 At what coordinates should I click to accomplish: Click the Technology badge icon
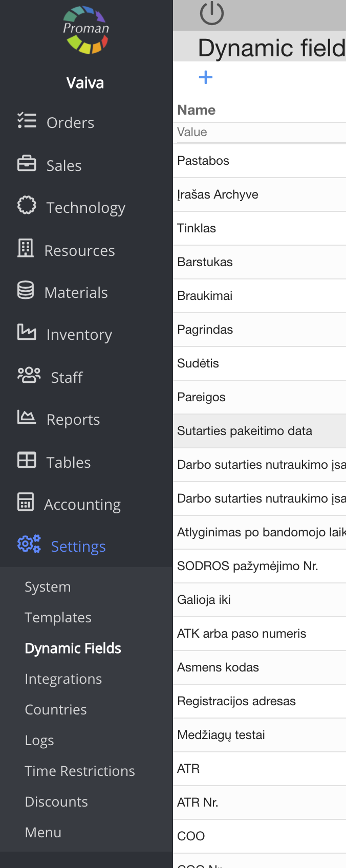pyautogui.click(x=27, y=206)
